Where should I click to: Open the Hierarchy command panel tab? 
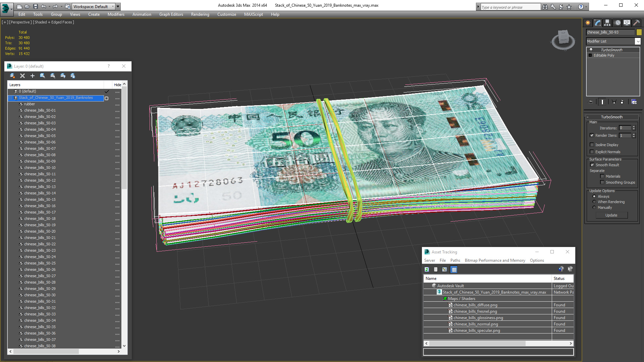607,23
